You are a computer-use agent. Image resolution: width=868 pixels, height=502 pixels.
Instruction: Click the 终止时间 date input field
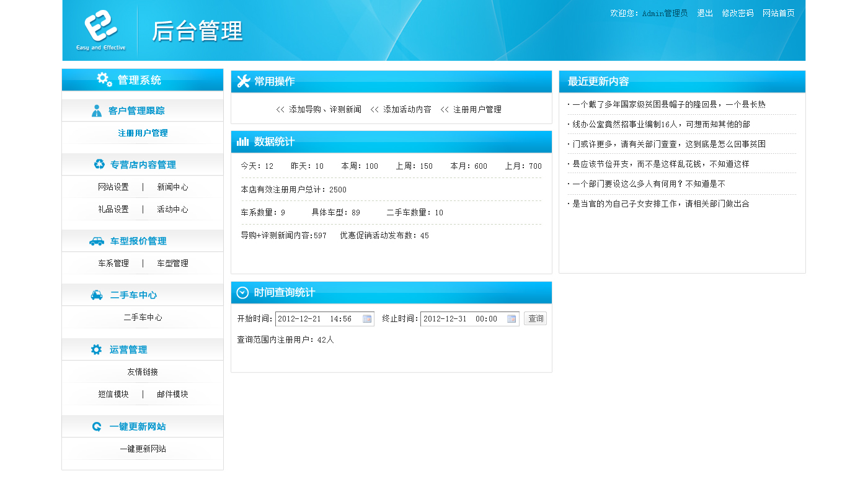(470, 319)
